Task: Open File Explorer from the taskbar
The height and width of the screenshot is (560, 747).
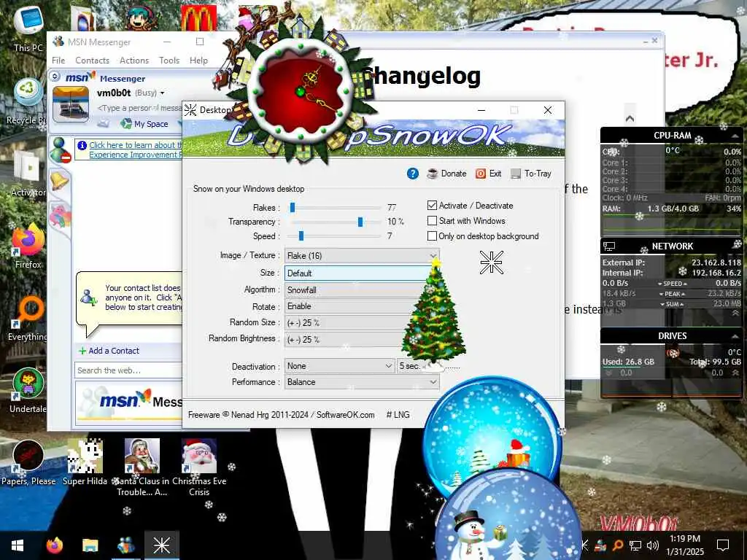Action: pos(90,545)
